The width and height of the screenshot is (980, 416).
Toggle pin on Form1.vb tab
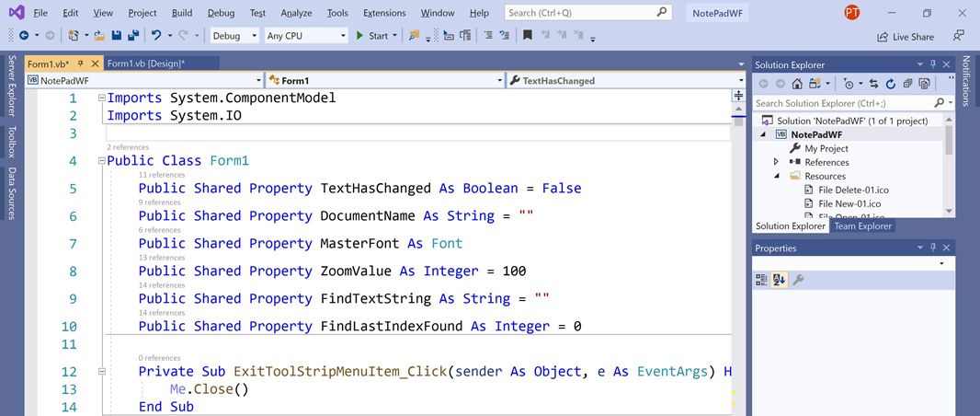click(81, 64)
